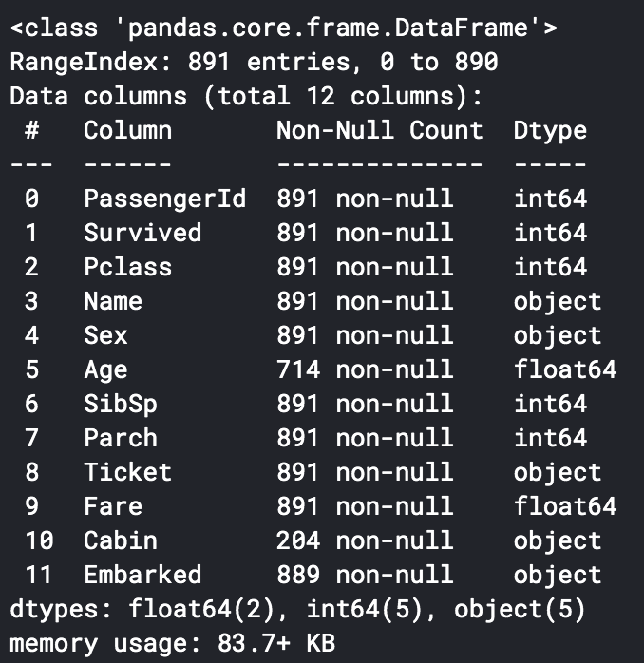Click the Ticket column name
Image resolution: width=644 pixels, height=663 pixels.
127,473
